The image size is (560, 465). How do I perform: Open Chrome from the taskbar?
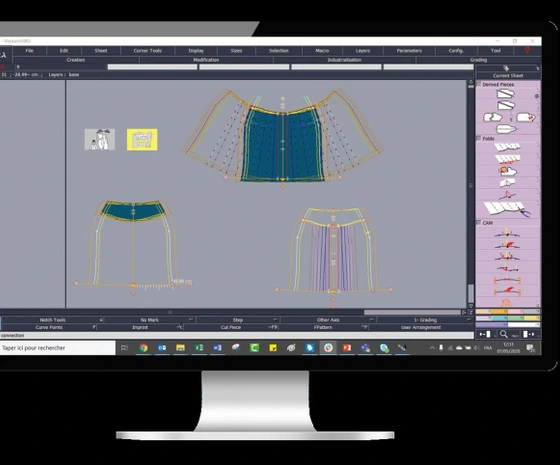(144, 348)
